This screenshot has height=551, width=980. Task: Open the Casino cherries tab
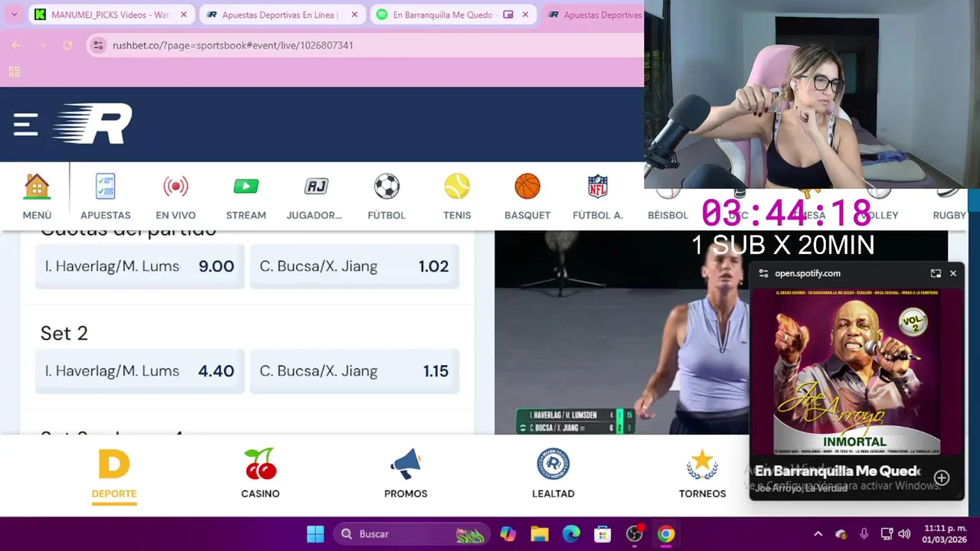pyautogui.click(x=260, y=474)
